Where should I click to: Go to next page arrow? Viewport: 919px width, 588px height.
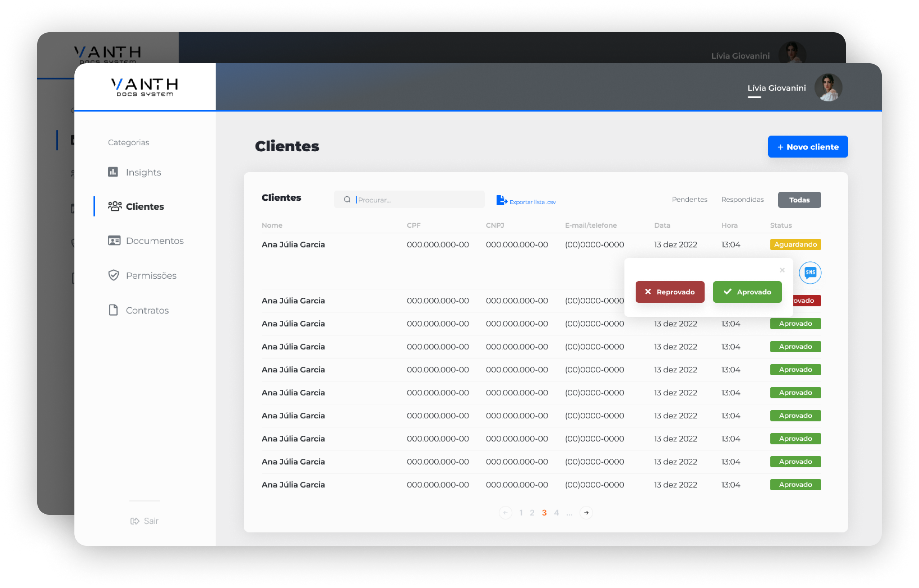point(586,513)
